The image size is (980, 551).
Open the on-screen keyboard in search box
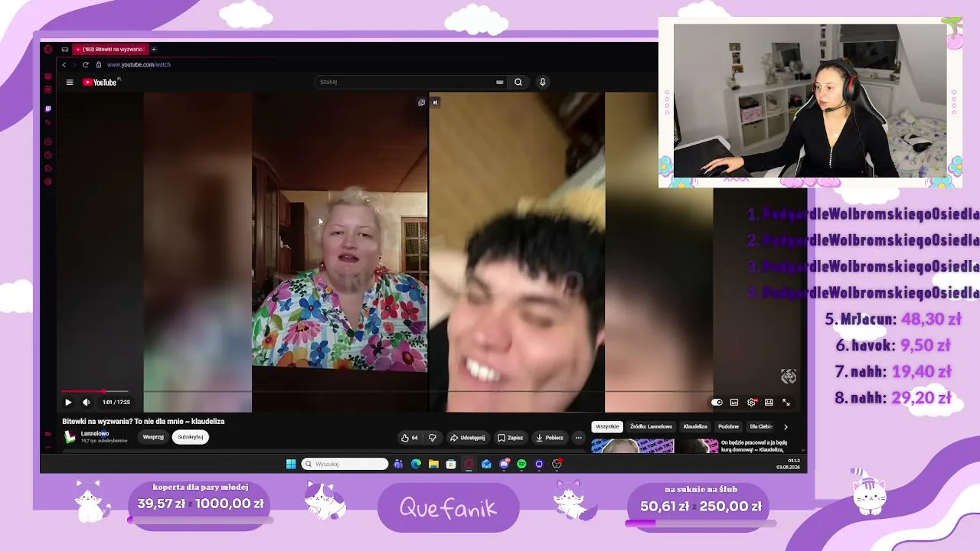(499, 82)
